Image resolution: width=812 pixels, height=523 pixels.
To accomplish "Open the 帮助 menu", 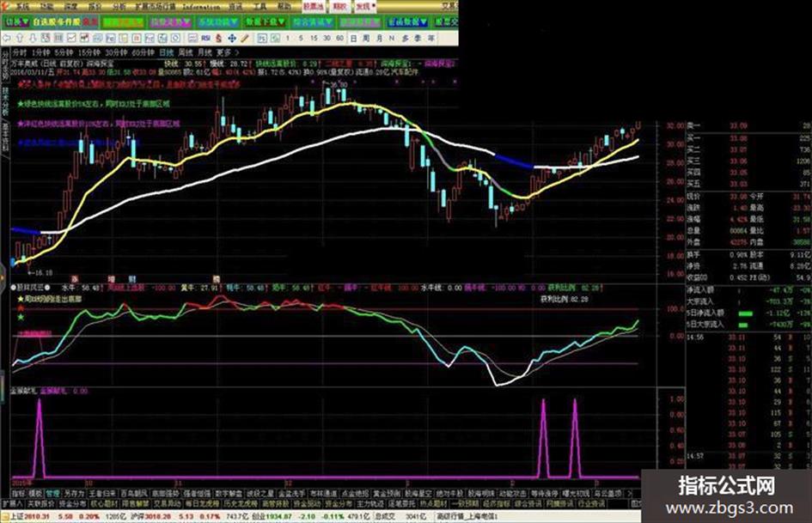I will point(284,6).
